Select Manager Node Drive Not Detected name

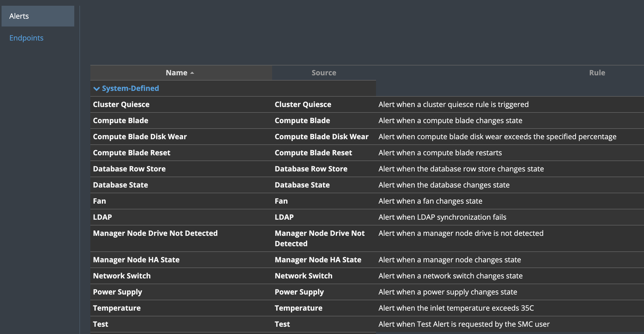(155, 233)
